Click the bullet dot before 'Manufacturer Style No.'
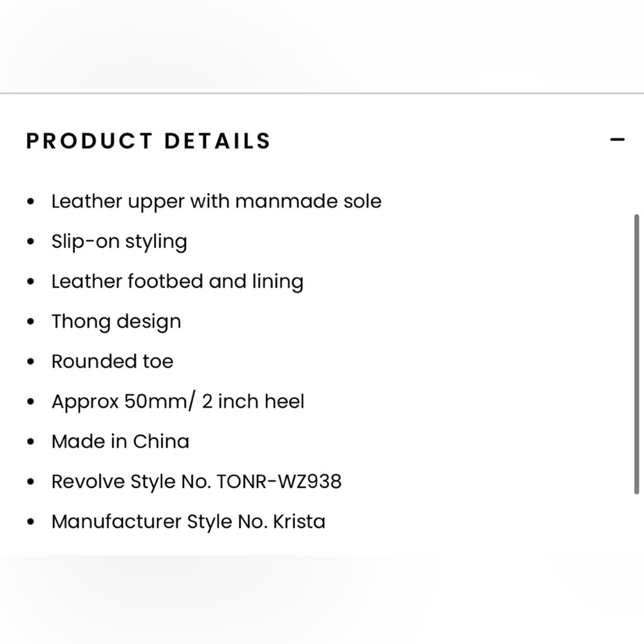 [31, 522]
